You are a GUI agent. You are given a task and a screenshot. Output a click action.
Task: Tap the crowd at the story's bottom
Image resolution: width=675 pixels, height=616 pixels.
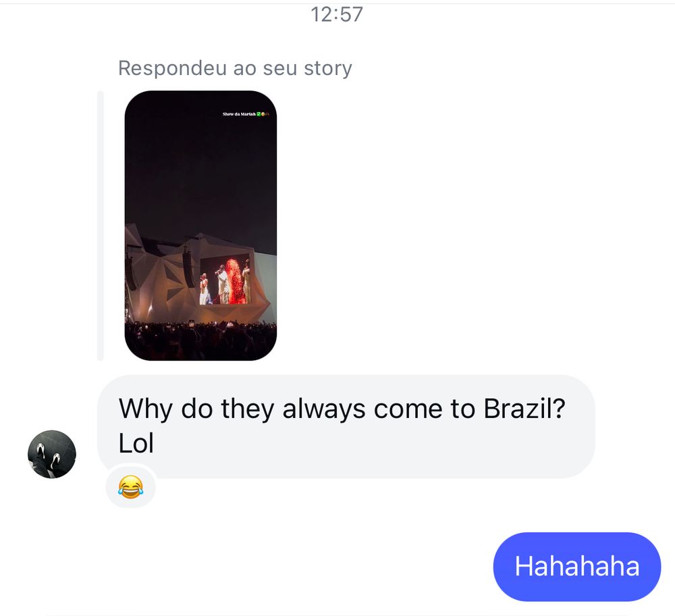click(200, 340)
